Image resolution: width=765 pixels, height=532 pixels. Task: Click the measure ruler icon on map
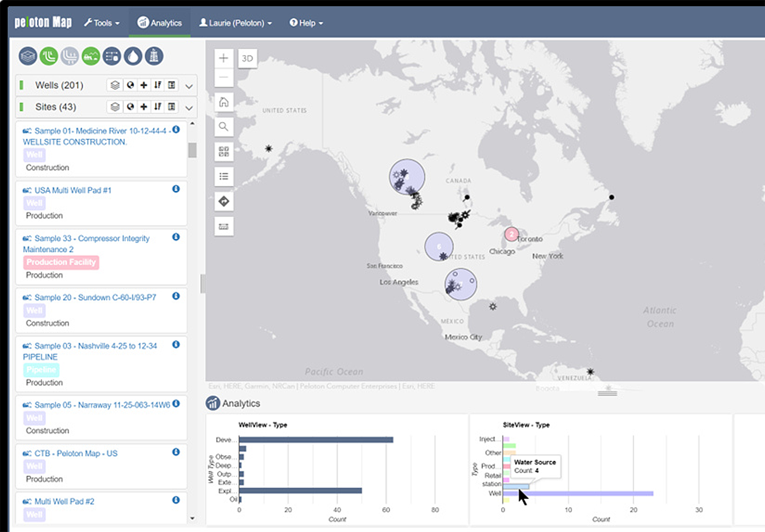point(224,226)
